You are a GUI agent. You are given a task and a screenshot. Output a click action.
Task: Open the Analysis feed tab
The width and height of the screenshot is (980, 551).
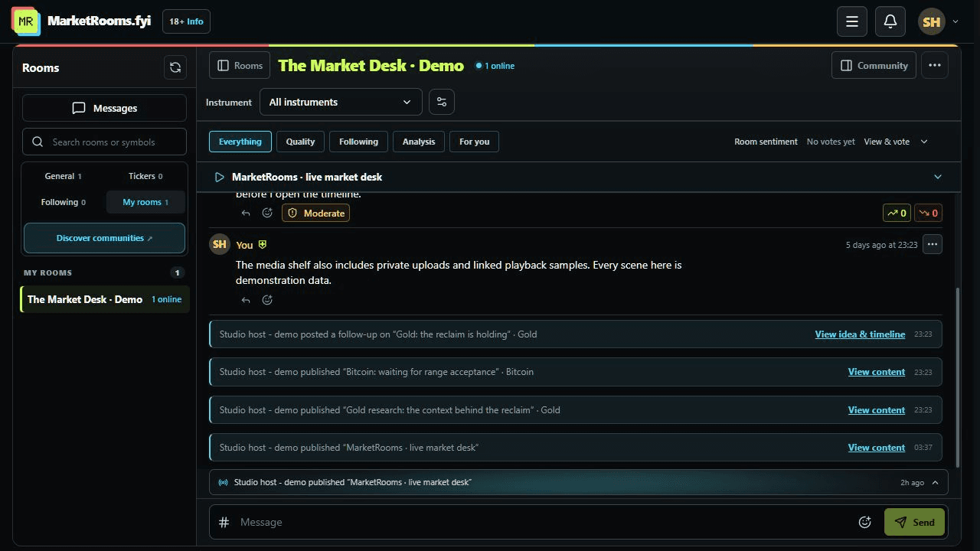point(419,142)
